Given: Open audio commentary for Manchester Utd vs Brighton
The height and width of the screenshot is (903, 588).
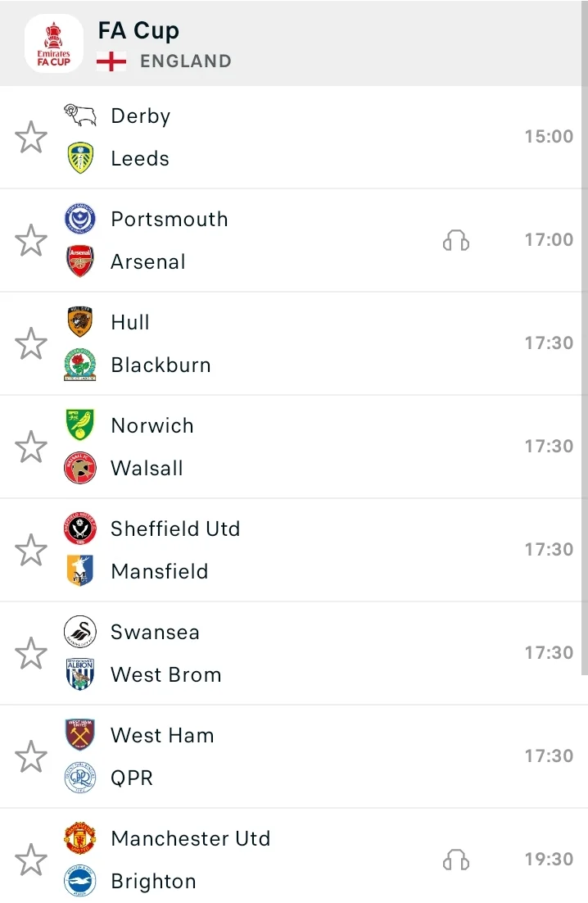Looking at the screenshot, I should point(456,860).
